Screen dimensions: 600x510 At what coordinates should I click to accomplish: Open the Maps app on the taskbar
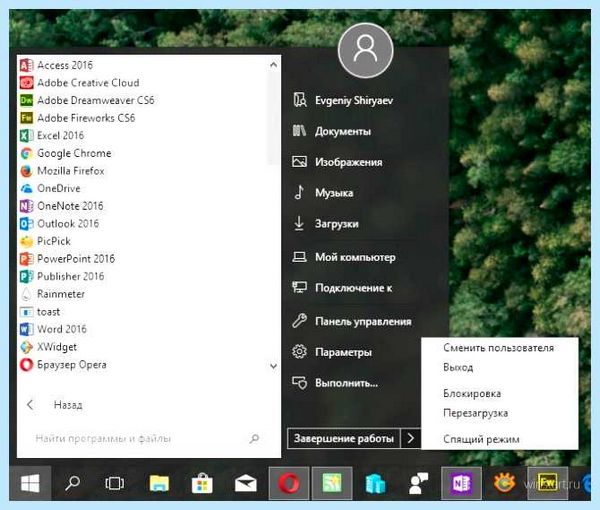332,483
